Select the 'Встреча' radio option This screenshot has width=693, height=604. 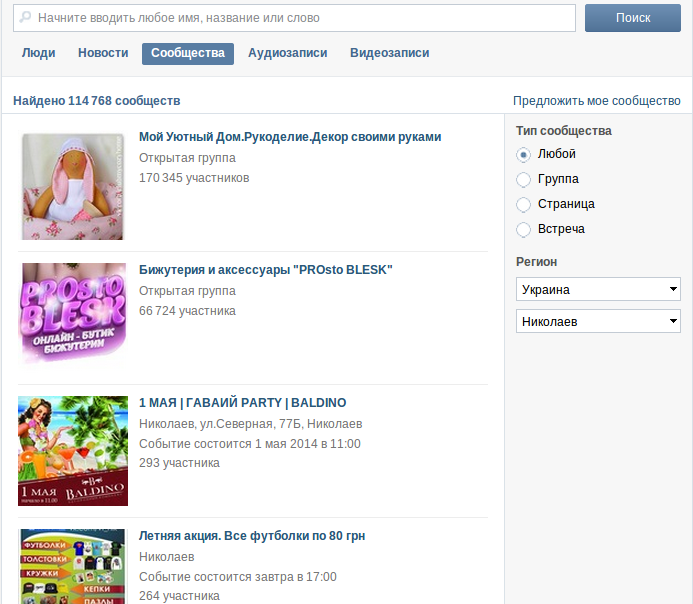pos(523,230)
